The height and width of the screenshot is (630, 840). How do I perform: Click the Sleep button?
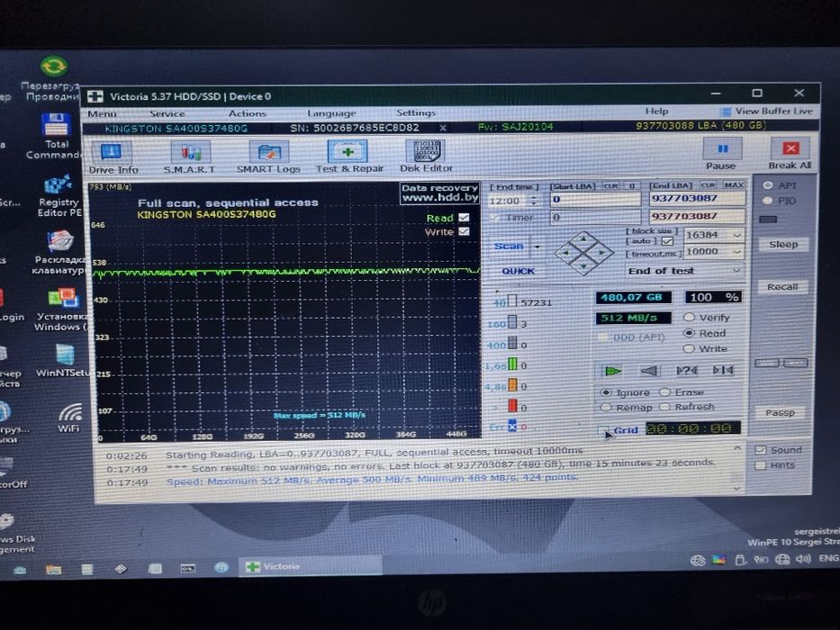(783, 244)
